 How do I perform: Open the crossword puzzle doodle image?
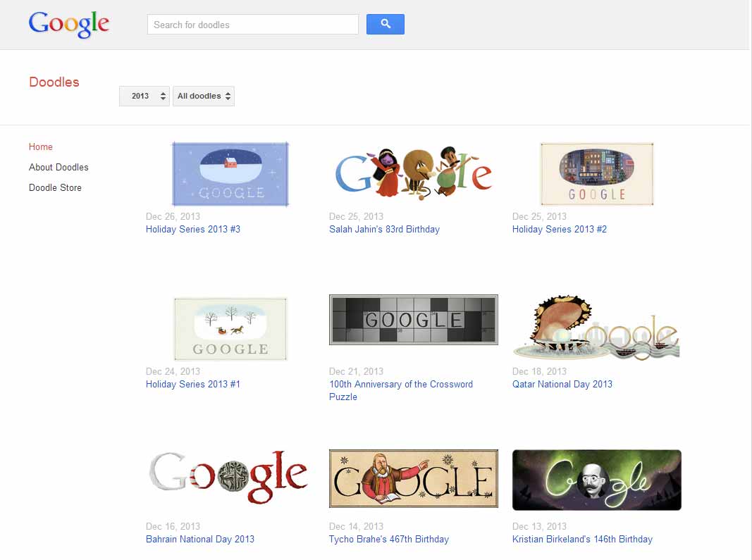point(414,320)
